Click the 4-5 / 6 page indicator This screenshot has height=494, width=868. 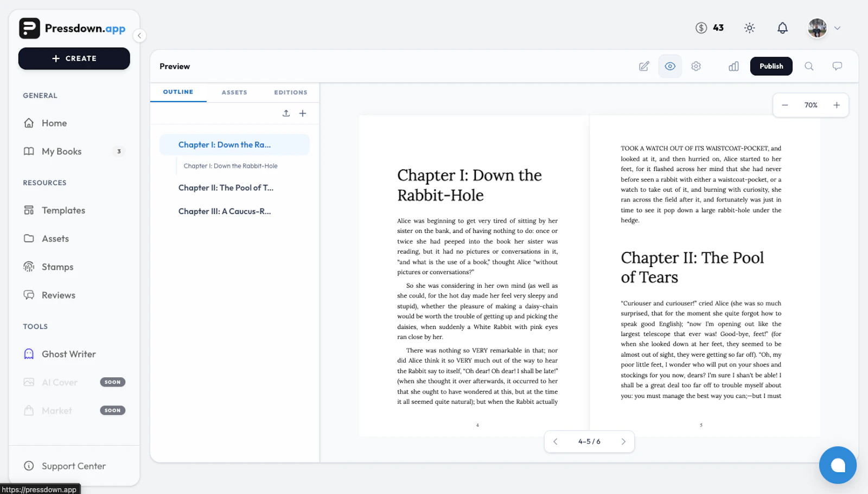(x=589, y=442)
